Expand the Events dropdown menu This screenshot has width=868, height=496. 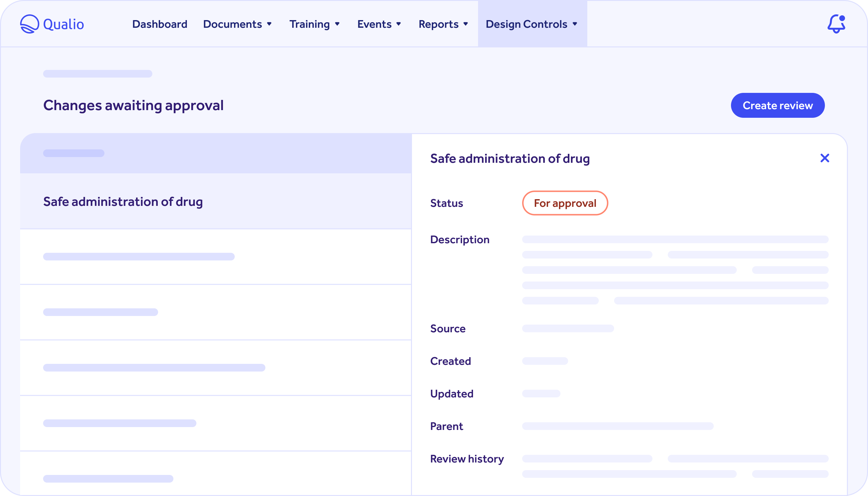379,24
